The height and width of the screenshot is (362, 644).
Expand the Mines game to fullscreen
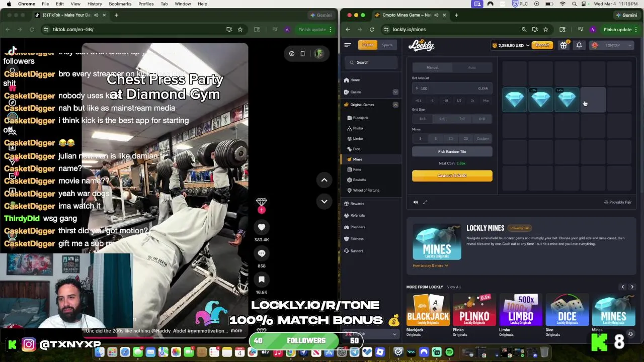click(425, 202)
